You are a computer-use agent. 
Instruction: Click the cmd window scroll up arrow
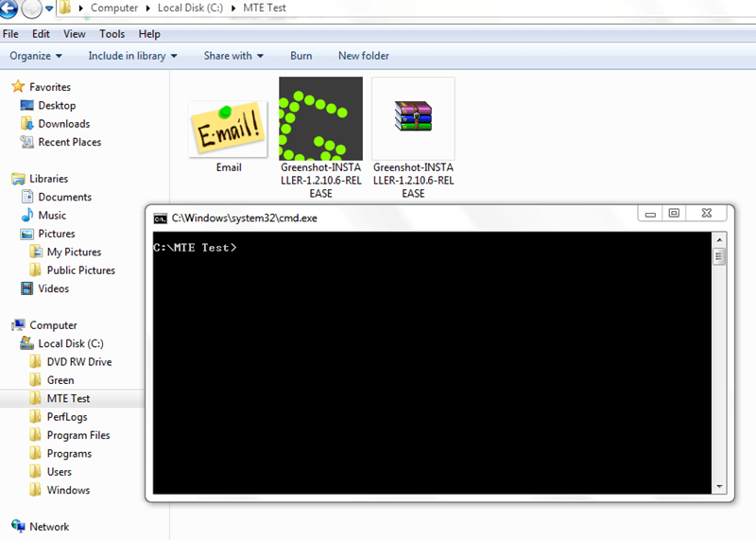click(x=719, y=240)
